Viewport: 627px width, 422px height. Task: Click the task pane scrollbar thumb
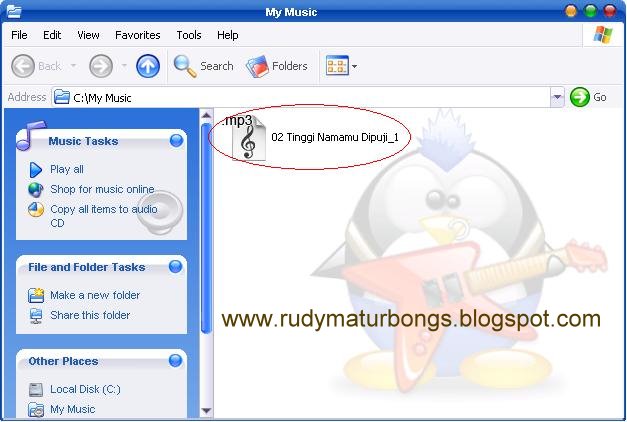(x=206, y=228)
